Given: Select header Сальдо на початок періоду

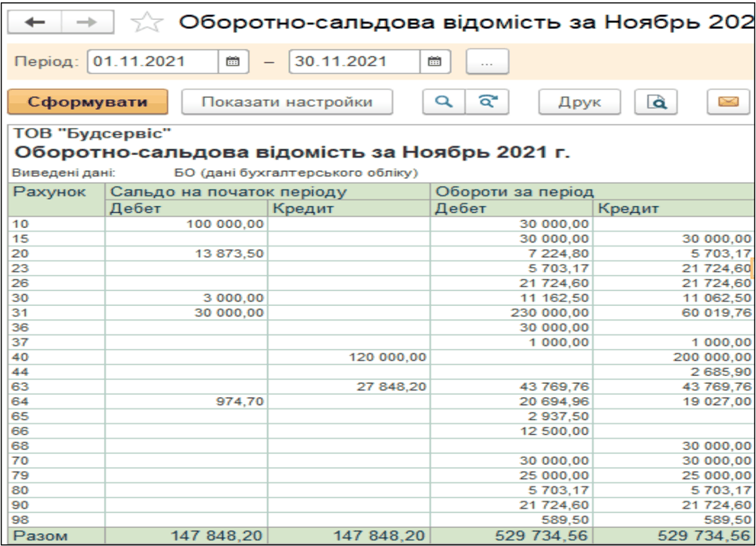Looking at the screenshot, I should coord(268,192).
